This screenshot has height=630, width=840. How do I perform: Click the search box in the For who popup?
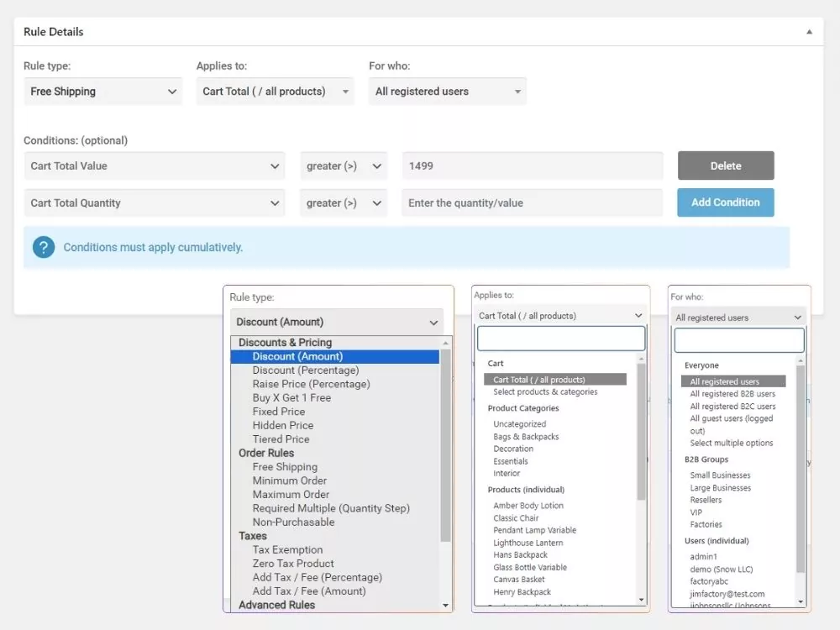click(x=739, y=340)
